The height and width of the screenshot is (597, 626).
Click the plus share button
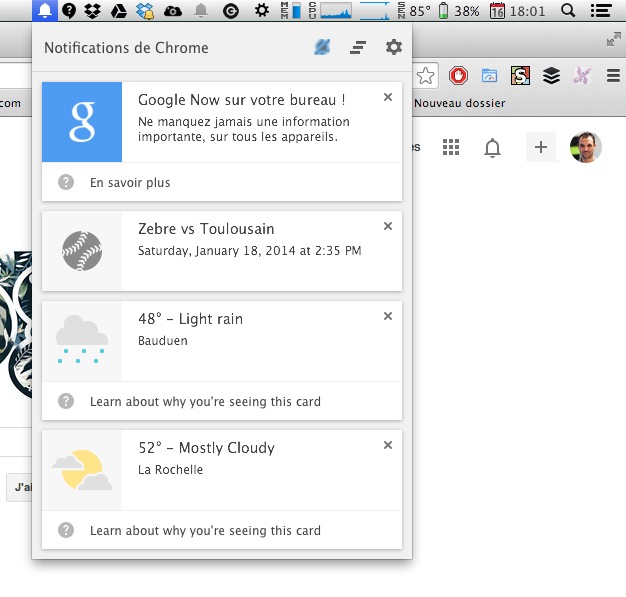(540, 148)
